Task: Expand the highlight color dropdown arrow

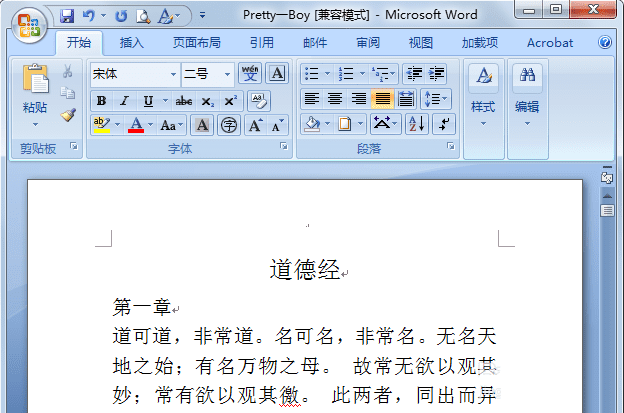Action: coord(117,125)
